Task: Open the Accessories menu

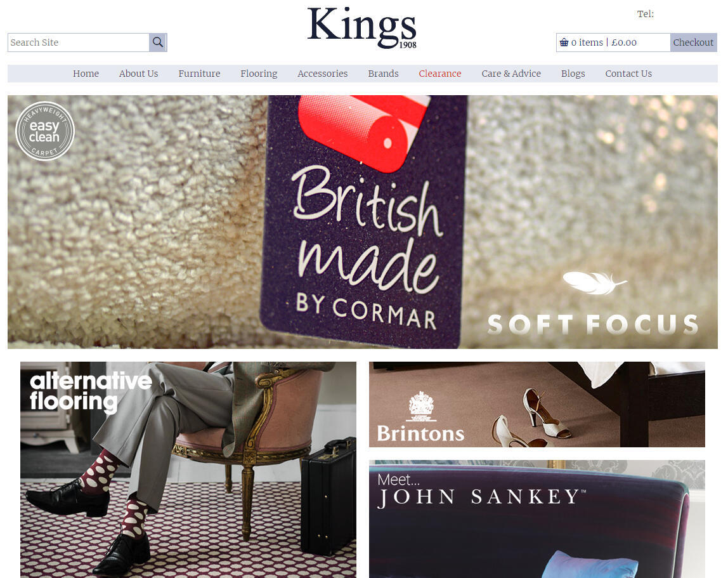Action: [x=322, y=74]
